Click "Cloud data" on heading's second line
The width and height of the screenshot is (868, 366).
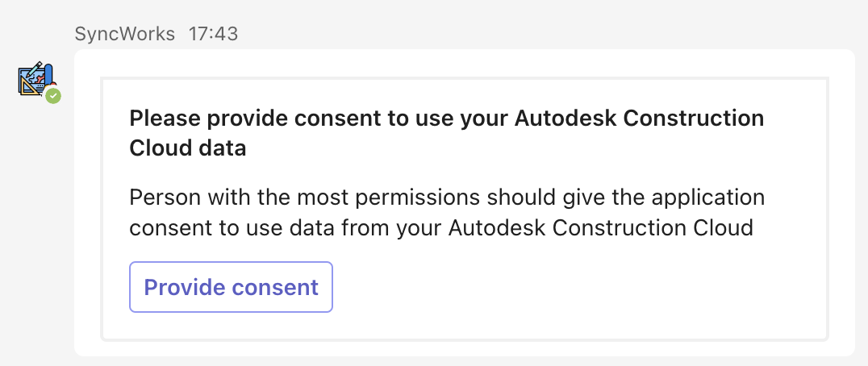click(188, 148)
